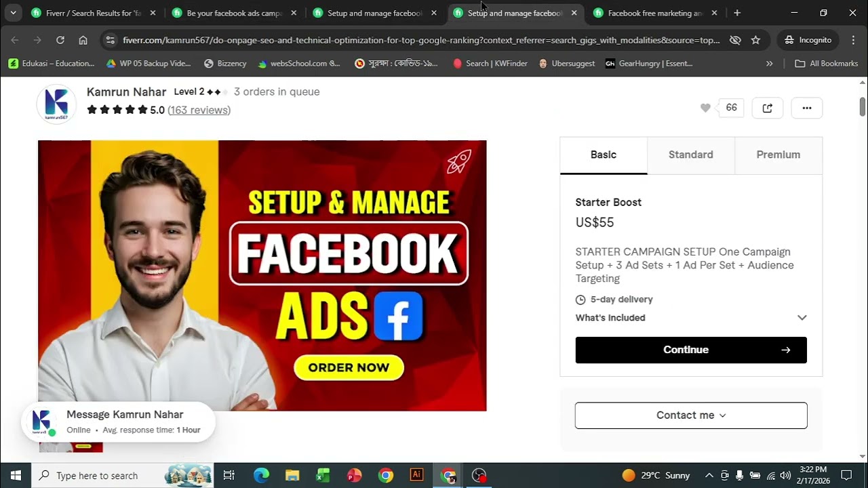
Task: Open the Edukasi bookmark
Action: (52, 64)
